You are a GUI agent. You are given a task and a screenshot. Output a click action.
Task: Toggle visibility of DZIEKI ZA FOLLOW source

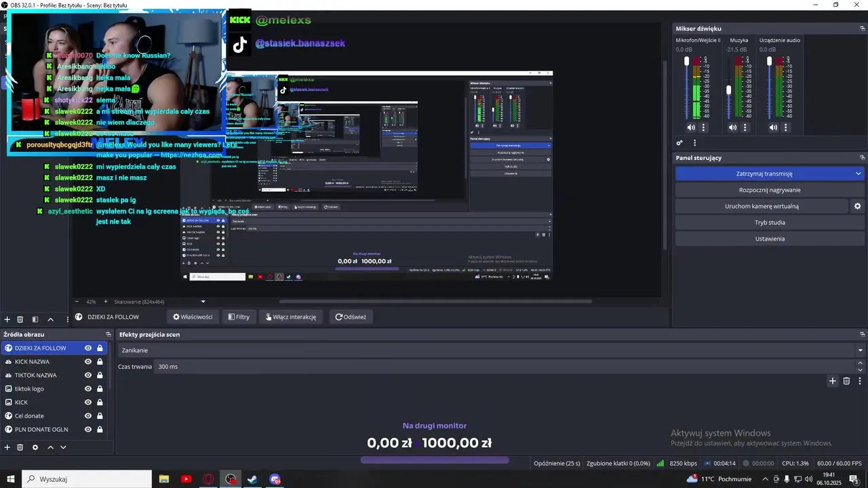pyautogui.click(x=87, y=348)
